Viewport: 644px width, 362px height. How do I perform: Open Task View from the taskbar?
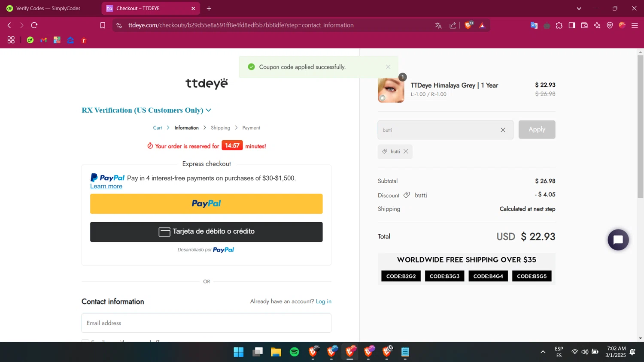258,352
